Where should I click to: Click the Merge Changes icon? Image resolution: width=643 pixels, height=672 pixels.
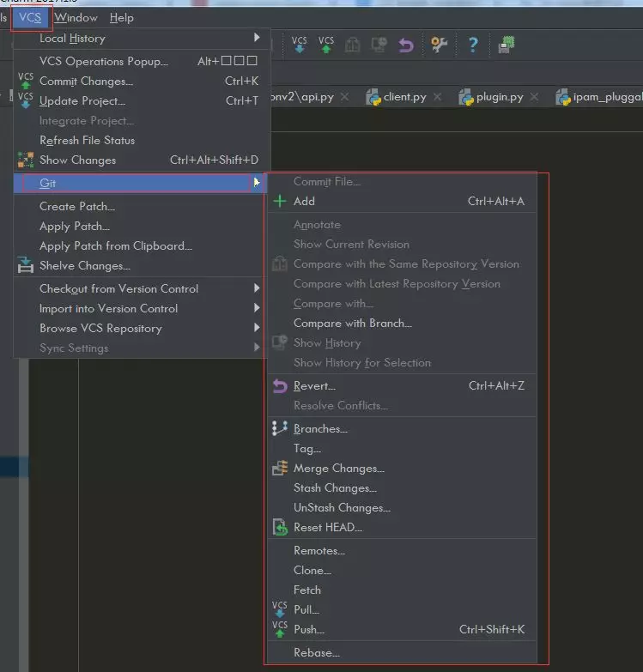tap(280, 468)
